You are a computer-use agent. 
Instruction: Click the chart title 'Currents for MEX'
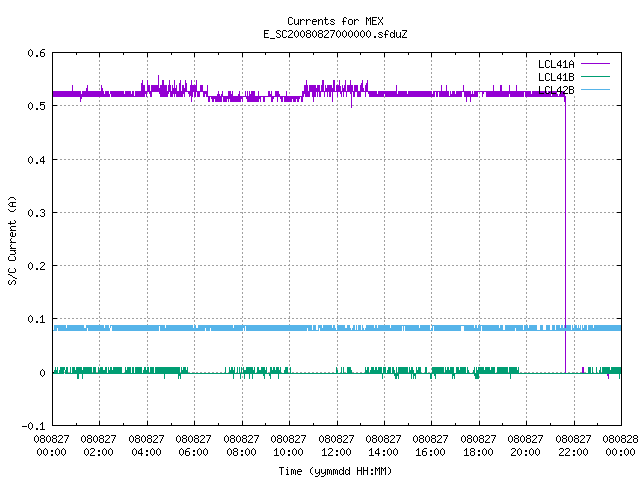335,21
